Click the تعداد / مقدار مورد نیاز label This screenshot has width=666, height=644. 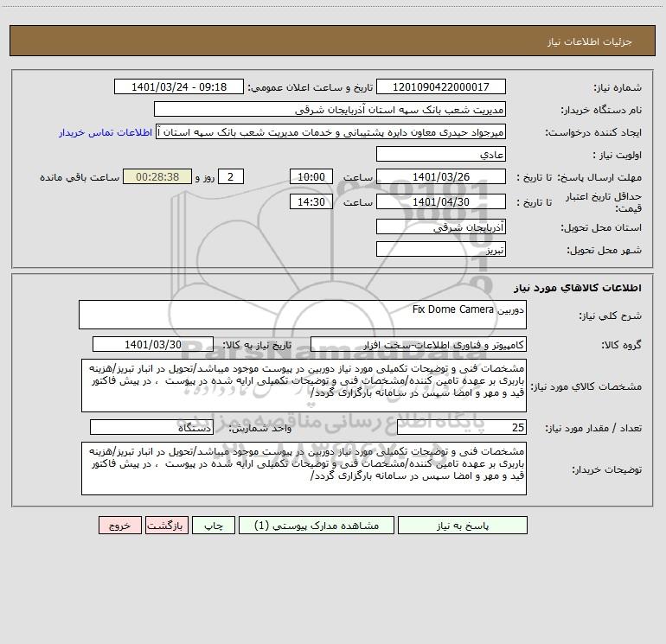point(593,429)
